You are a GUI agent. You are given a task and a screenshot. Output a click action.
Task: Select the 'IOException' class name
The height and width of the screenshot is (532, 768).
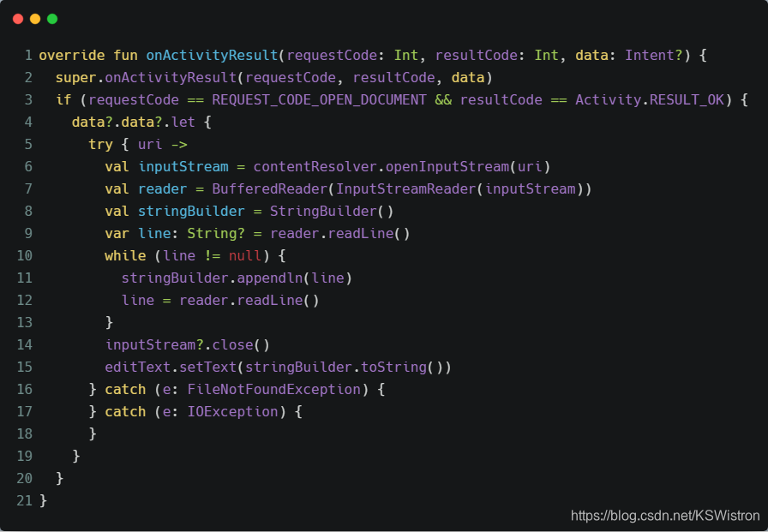coord(232,411)
